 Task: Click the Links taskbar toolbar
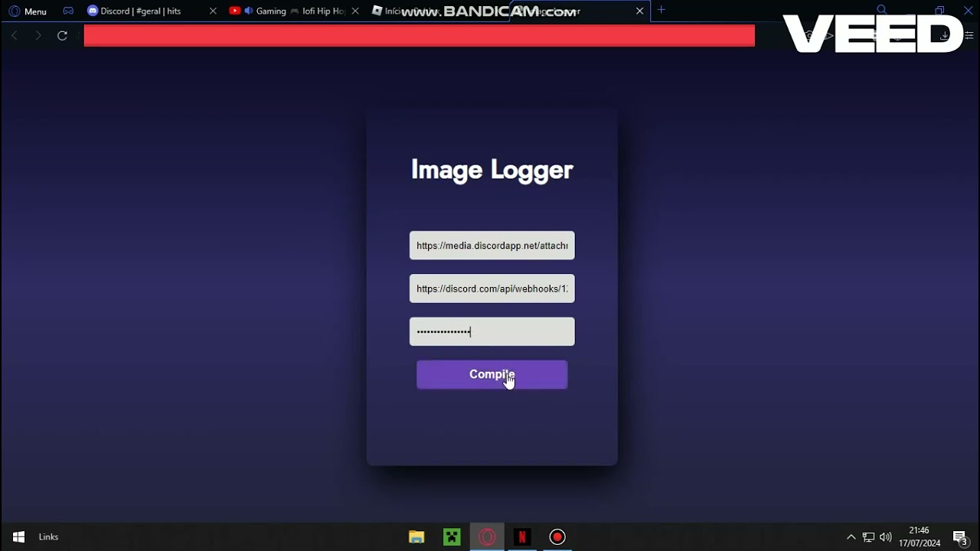point(48,537)
